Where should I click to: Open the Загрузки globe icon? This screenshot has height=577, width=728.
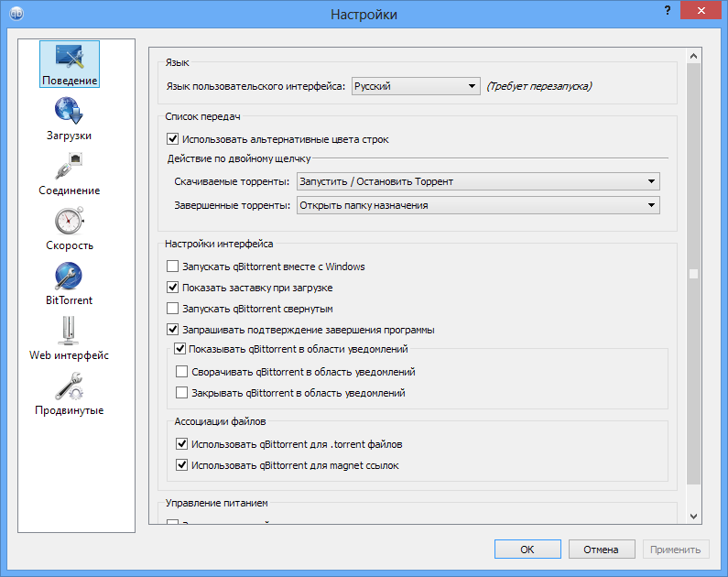[69, 111]
